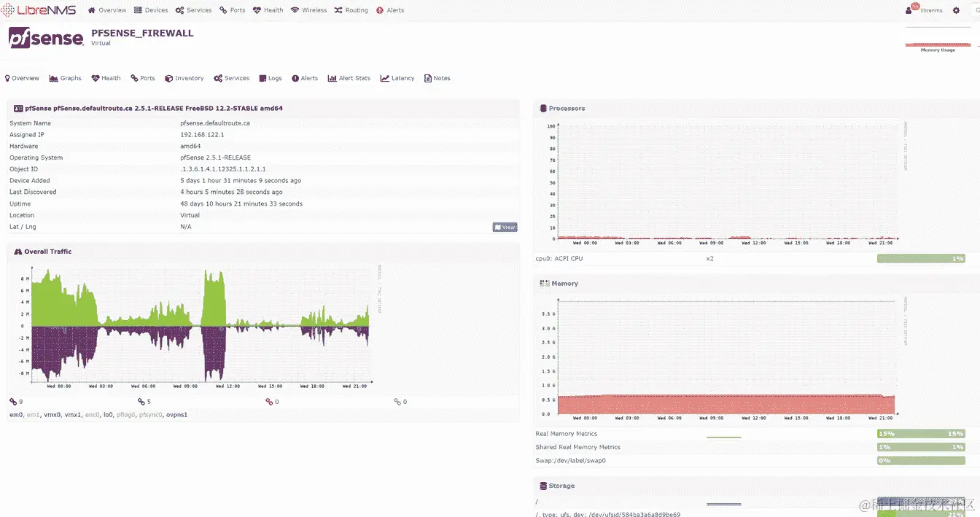
Task: Select the Assigned IP value 192.168.122.1
Action: [x=202, y=135]
